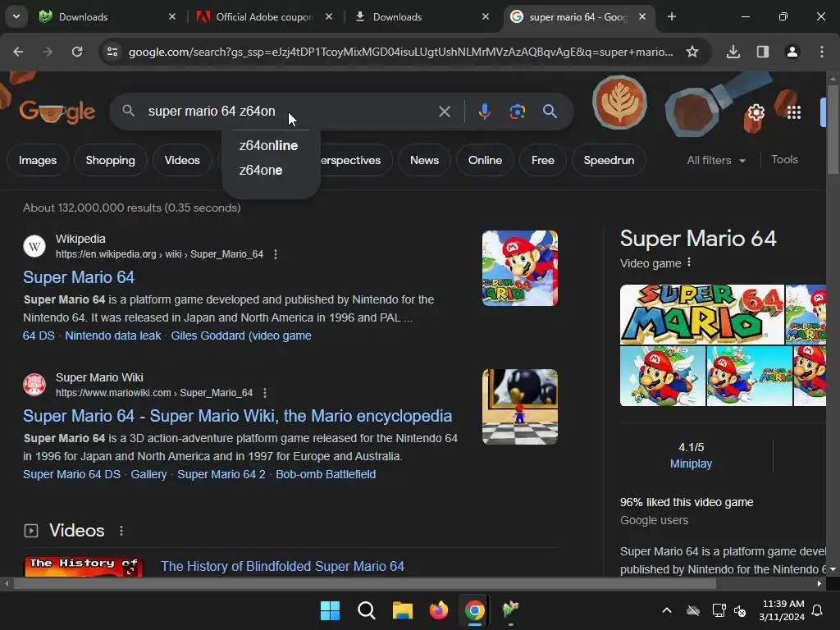Reload the current page
This screenshot has width=840, height=630.
click(77, 52)
